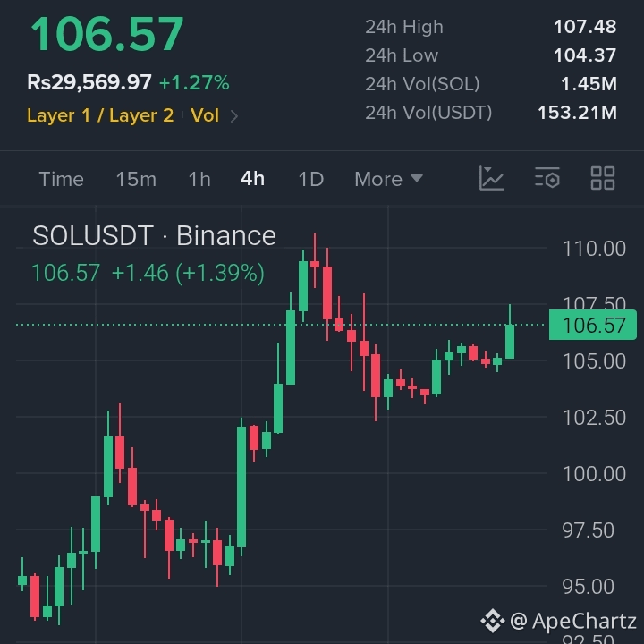Select the Time chart tab
This screenshot has height=644, width=644.
(61, 179)
